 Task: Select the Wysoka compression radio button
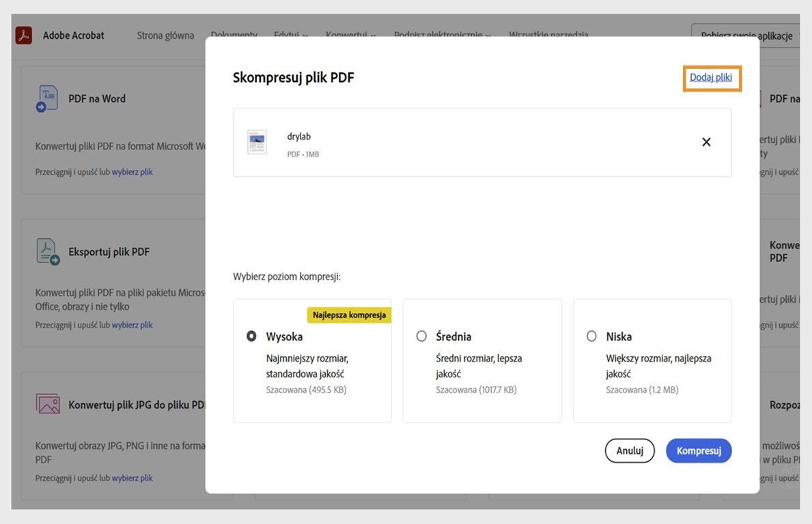point(251,336)
